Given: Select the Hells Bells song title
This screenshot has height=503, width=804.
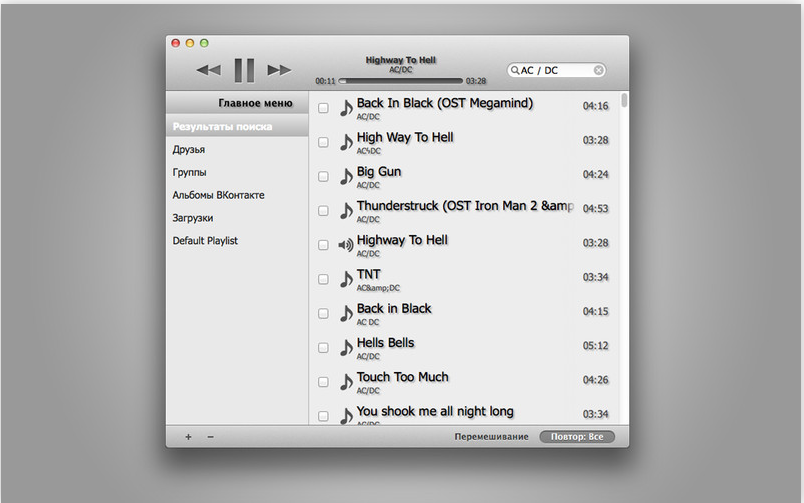Looking at the screenshot, I should [386, 343].
